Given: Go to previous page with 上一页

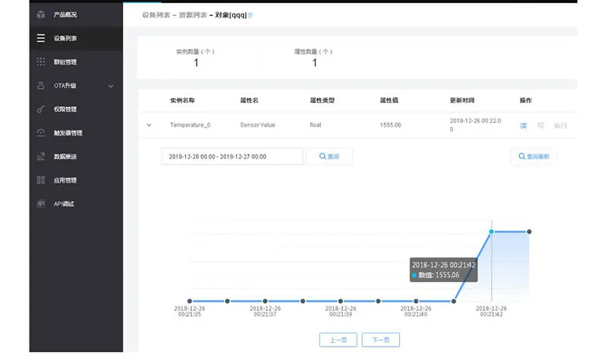Looking at the screenshot, I should tap(338, 340).
